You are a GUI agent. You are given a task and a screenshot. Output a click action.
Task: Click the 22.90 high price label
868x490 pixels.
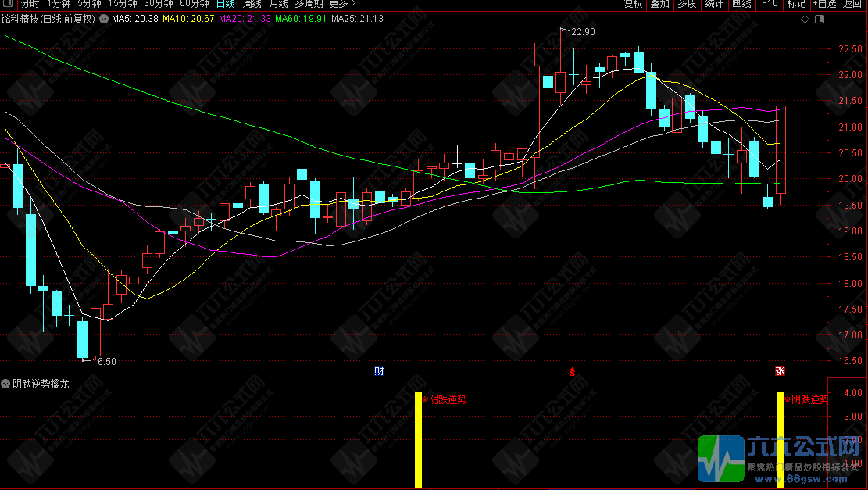[583, 32]
